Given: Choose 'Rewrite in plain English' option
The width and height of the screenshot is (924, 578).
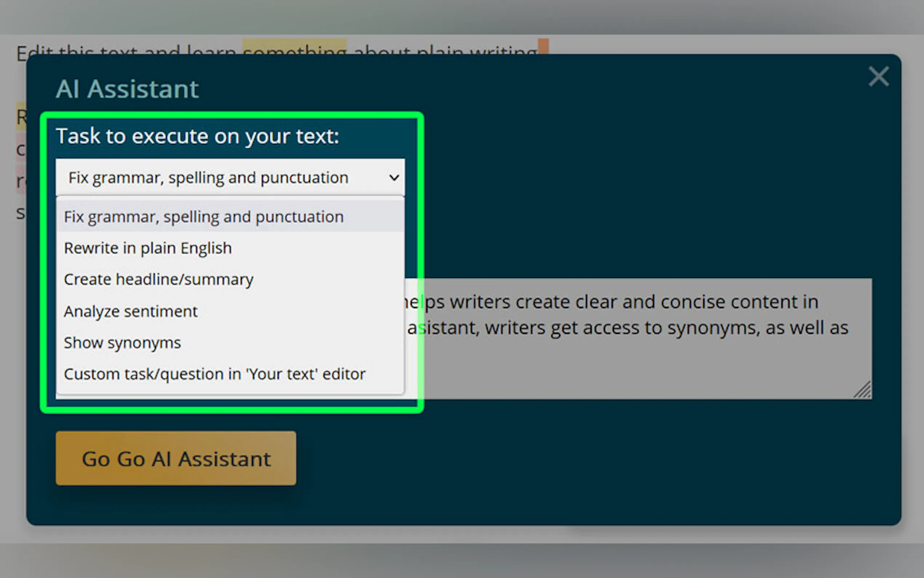Looking at the screenshot, I should (x=148, y=248).
